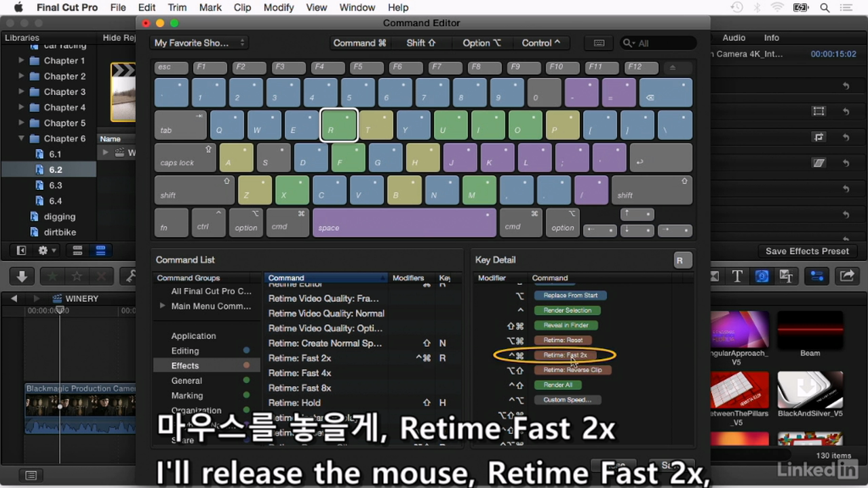Toggle the Command ⌘ modifier button

(x=359, y=43)
